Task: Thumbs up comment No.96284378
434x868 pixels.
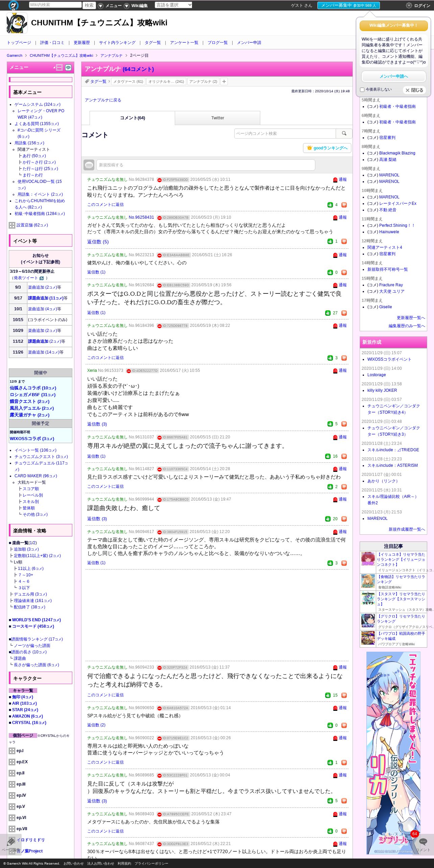Action: tap(330, 205)
